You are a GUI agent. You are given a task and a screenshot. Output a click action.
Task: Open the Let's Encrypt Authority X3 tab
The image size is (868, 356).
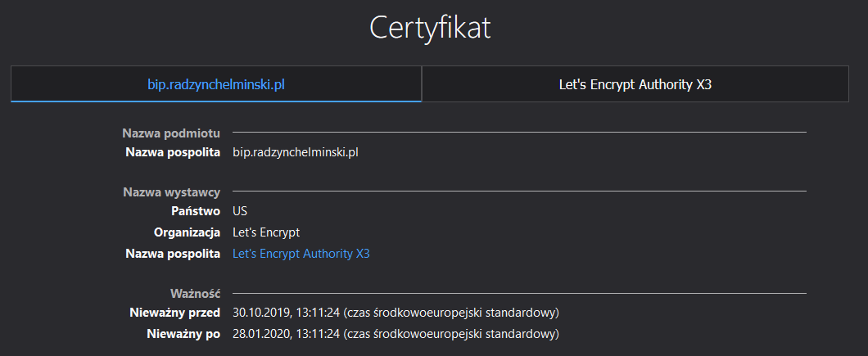pos(635,84)
